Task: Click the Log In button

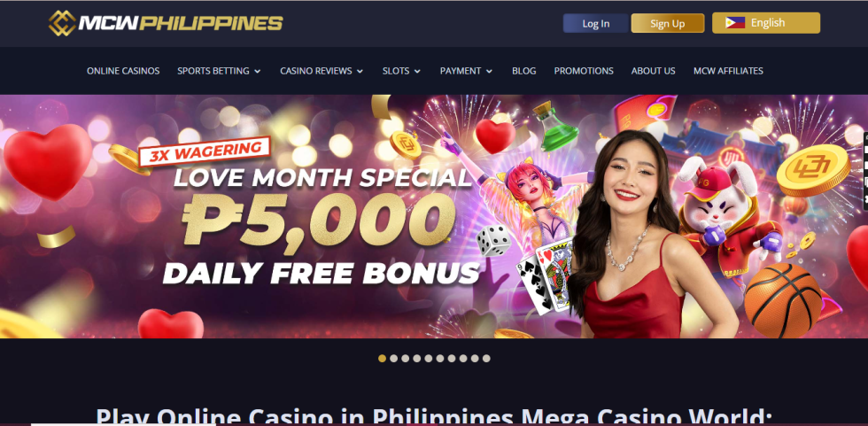Action: click(x=595, y=23)
